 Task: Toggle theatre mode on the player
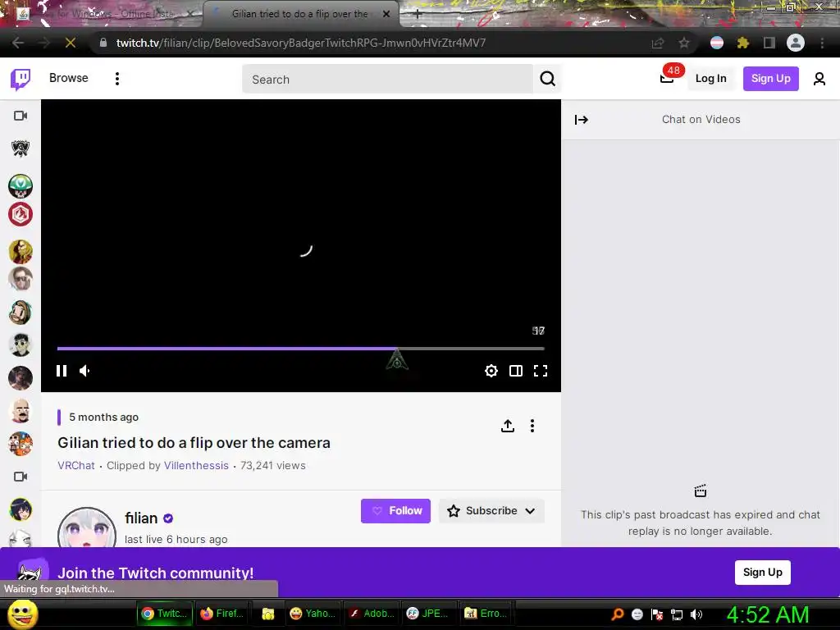click(x=516, y=371)
